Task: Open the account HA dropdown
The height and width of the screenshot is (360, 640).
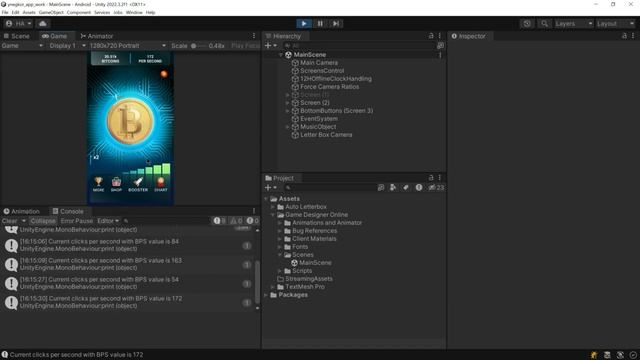Action: (18, 24)
